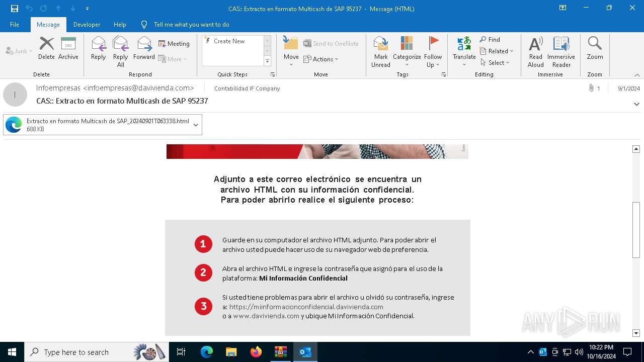Open the Follow Up flag menu
This screenshot has width=644, height=362.
(433, 51)
